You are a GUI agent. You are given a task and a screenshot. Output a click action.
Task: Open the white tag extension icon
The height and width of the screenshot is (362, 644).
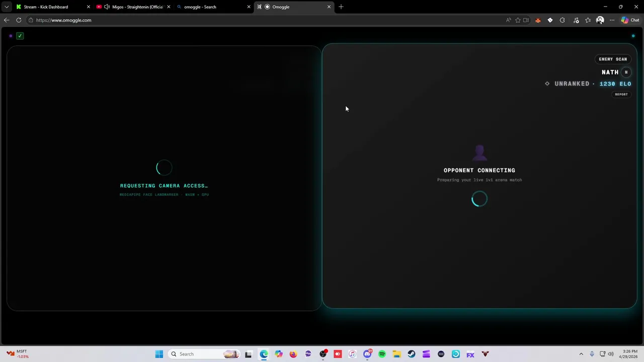pos(550,20)
